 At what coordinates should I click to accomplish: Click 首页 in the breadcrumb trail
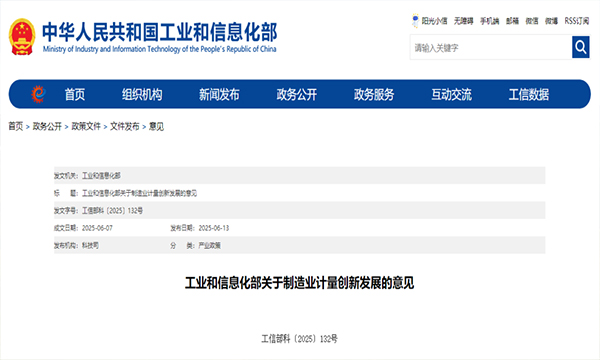[16, 126]
